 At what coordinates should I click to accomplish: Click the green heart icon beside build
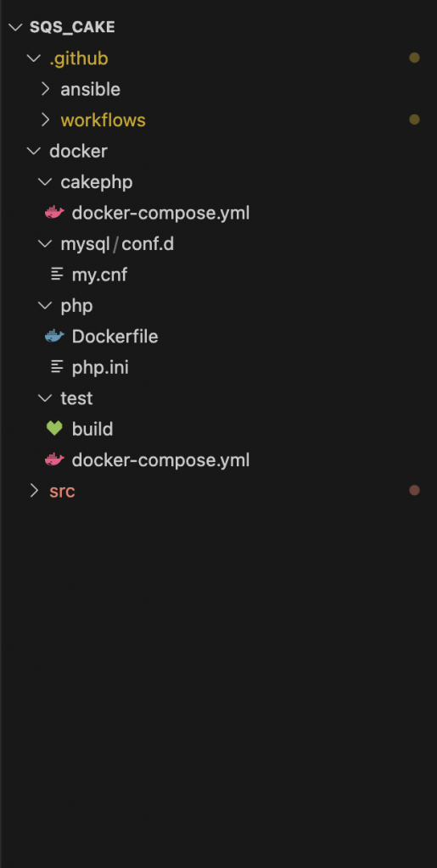(54, 428)
